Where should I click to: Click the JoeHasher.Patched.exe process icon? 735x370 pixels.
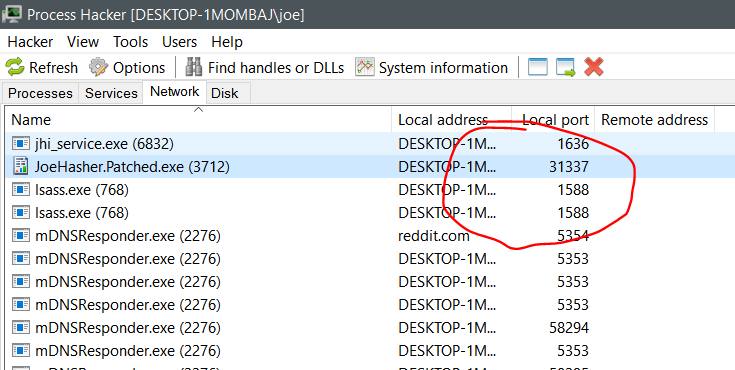pyautogui.click(x=21, y=166)
